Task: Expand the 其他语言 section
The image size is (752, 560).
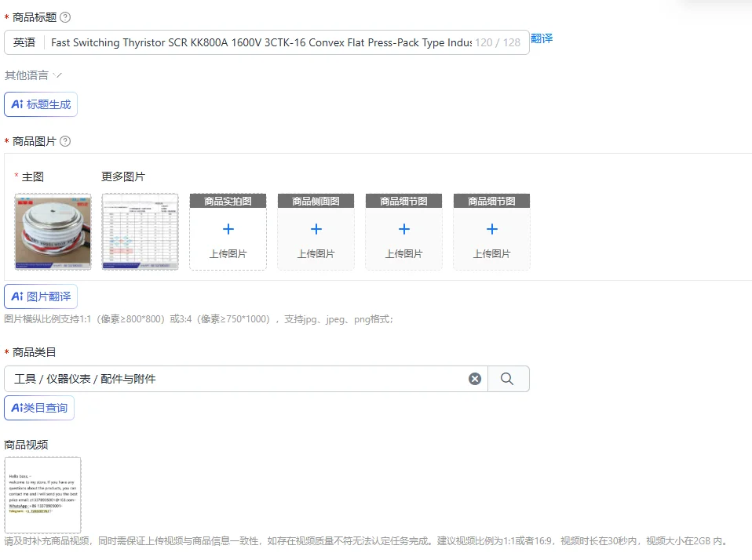Action: (33, 75)
